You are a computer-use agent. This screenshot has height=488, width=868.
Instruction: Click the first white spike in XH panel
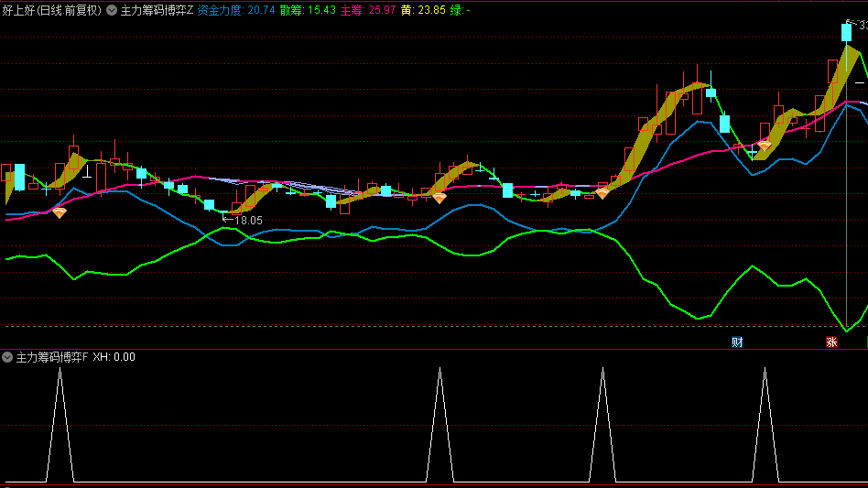(60, 425)
